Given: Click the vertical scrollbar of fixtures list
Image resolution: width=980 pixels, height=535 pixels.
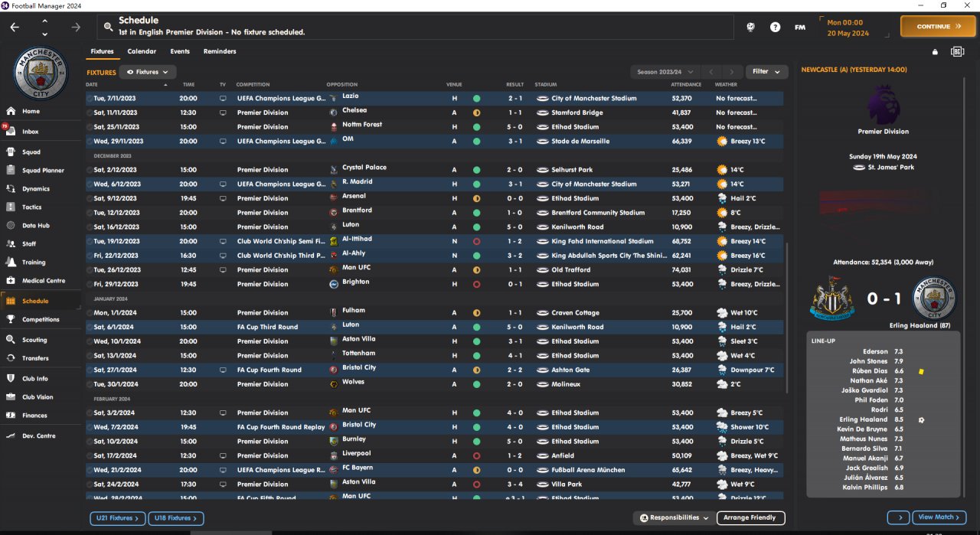Looking at the screenshot, I should [x=786, y=318].
